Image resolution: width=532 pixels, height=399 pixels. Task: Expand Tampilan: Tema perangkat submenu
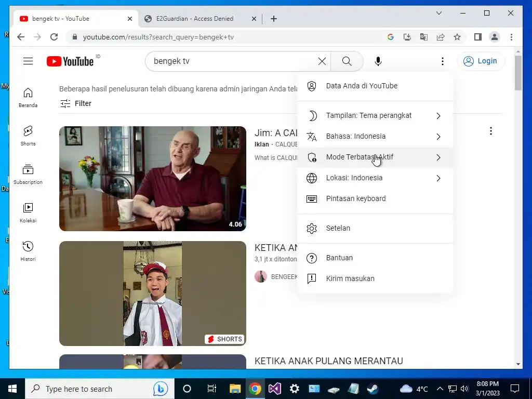(375, 116)
